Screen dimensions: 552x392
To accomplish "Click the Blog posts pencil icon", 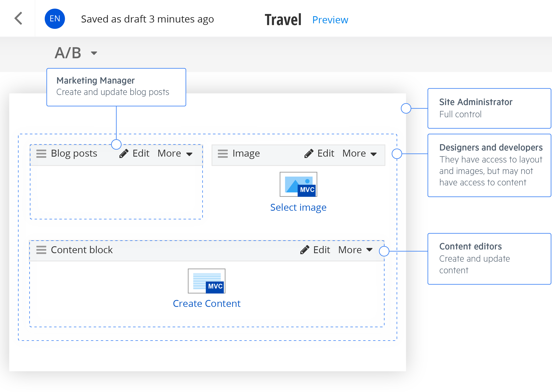I will 124,153.
